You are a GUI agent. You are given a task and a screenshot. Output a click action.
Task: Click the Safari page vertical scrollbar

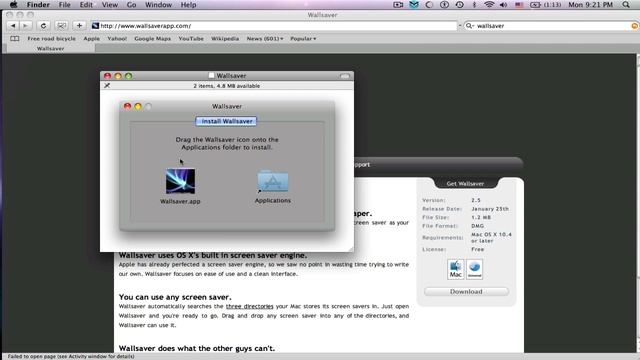[x=638, y=203]
